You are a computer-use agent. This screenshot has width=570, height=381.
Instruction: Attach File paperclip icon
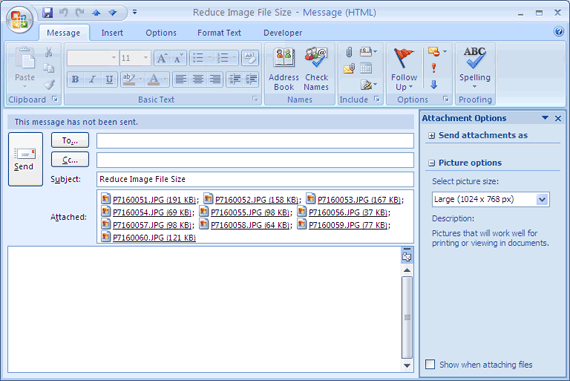[349, 52]
